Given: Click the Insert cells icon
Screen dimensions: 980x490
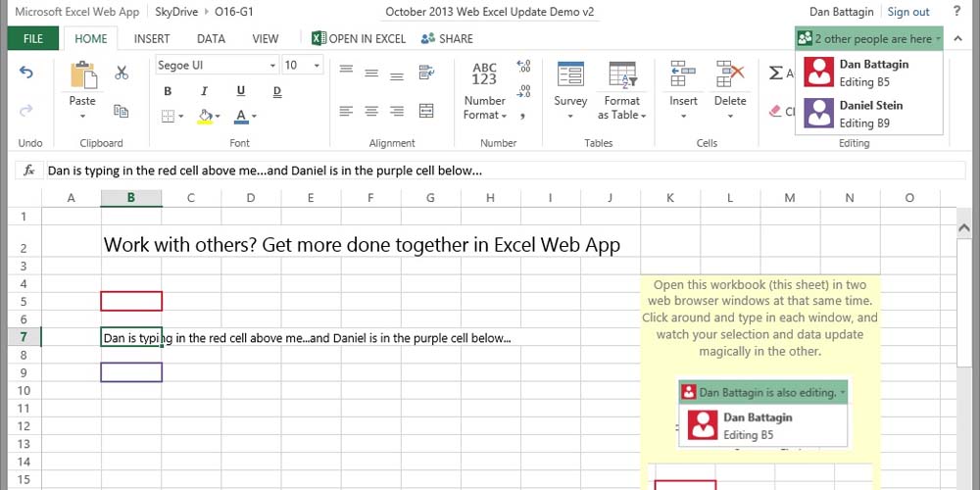Looking at the screenshot, I should pos(683,73).
